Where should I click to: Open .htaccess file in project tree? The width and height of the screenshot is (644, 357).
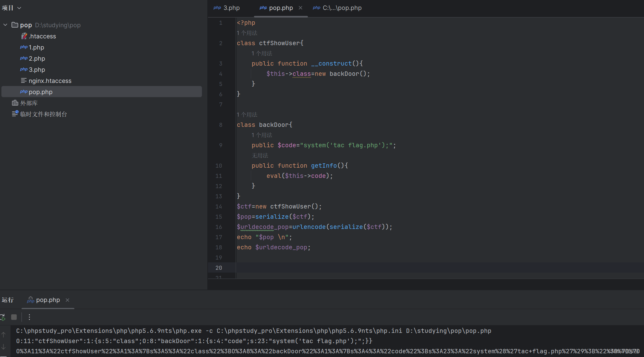pos(42,36)
